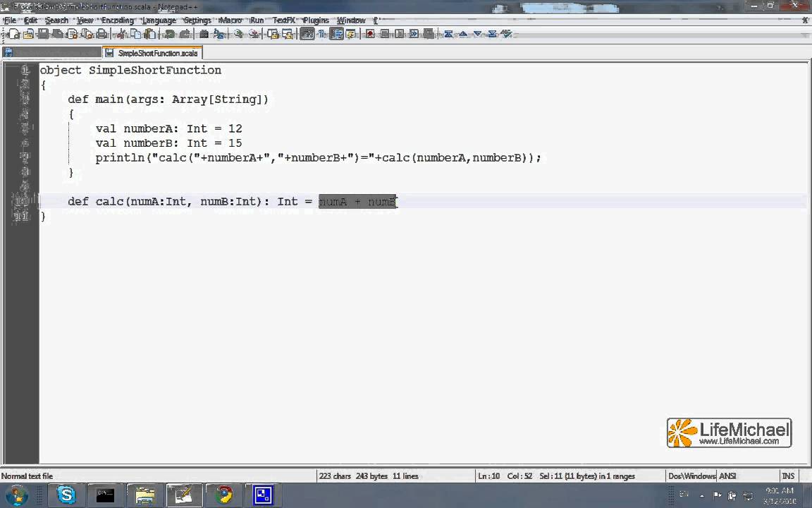The height and width of the screenshot is (508, 812).
Task: Click the Playback macro toolbar icon
Action: pyautogui.click(x=399, y=34)
